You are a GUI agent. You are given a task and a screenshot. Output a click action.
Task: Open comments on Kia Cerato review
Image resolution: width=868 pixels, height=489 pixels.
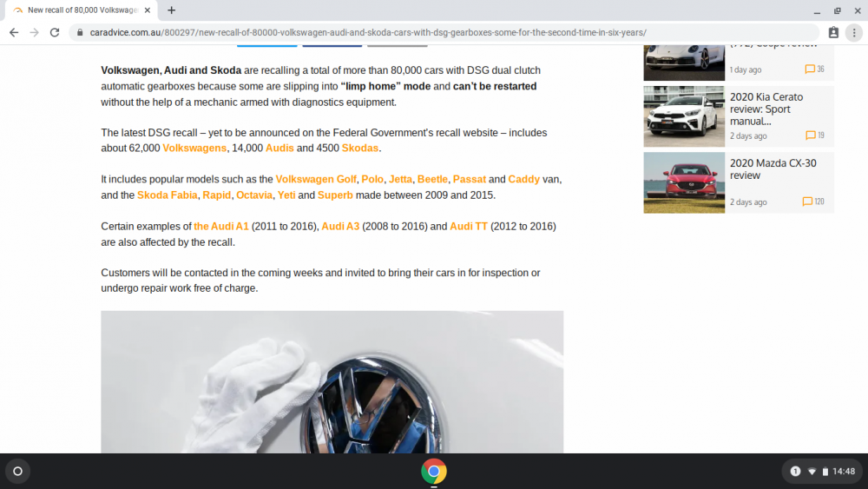point(814,135)
